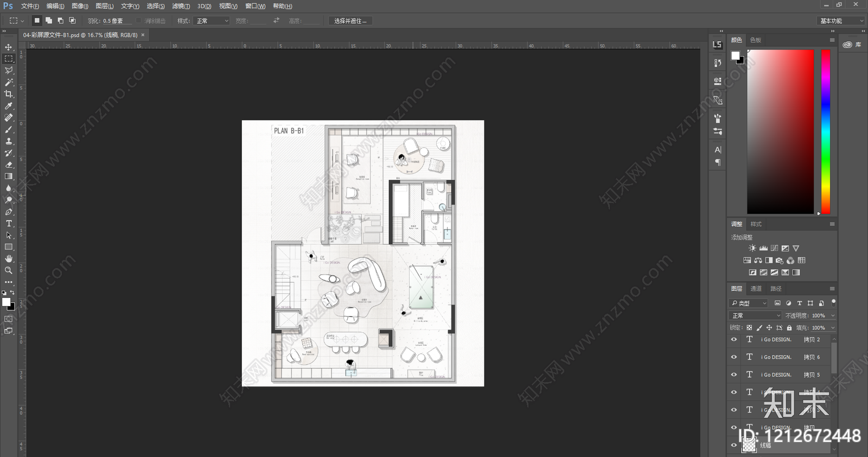Open the 基本功能 workspace dropdown

840,21
